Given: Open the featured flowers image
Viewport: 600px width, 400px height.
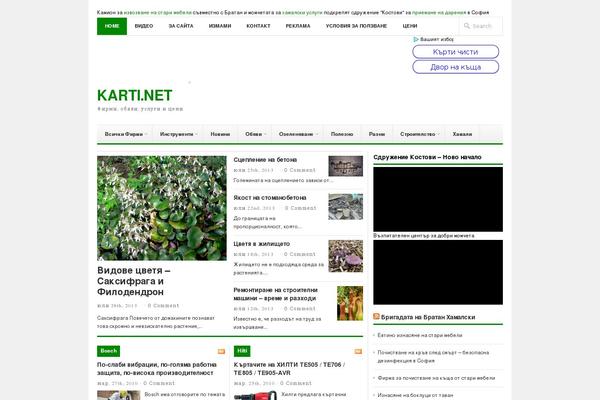Looking at the screenshot, I should 161,208.
